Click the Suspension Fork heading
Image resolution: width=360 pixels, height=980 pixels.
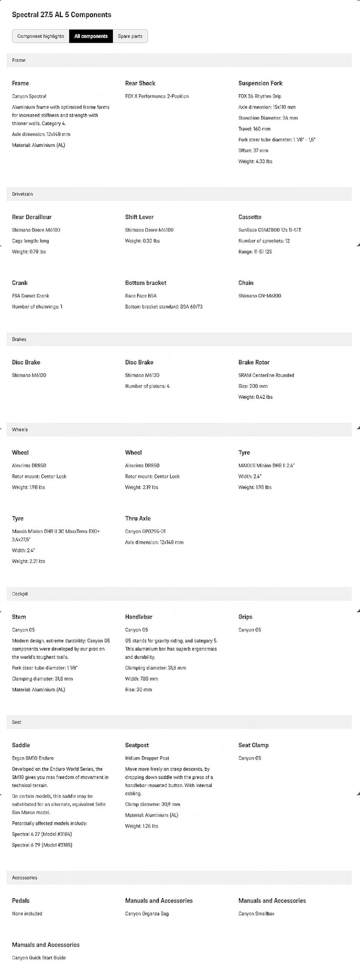point(260,83)
